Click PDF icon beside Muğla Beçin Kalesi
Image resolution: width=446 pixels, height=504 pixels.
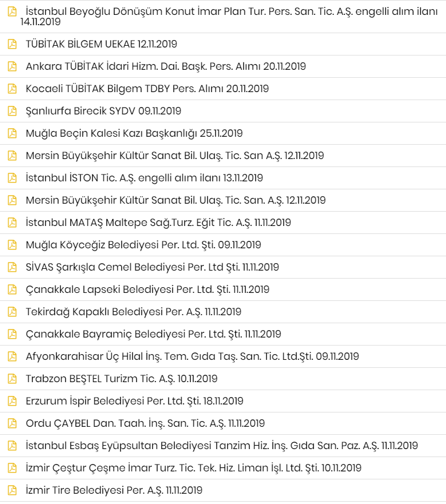[x=12, y=133]
